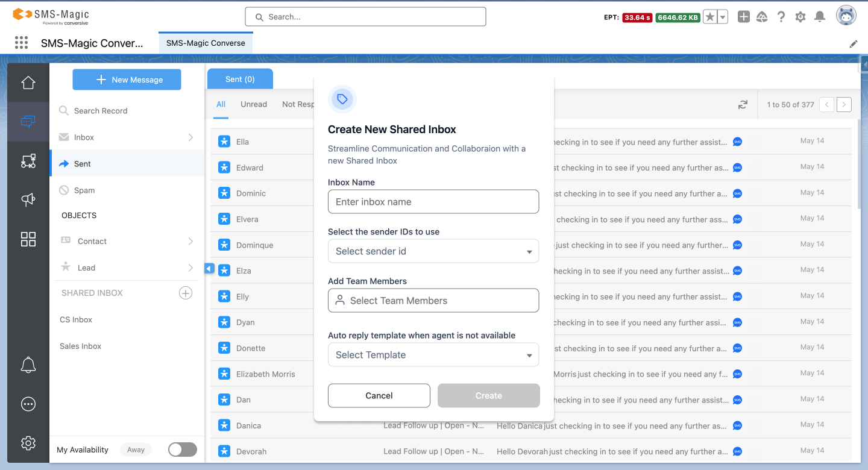The height and width of the screenshot is (470, 868).
Task: Click the add shared inbox plus icon
Action: coord(186,293)
